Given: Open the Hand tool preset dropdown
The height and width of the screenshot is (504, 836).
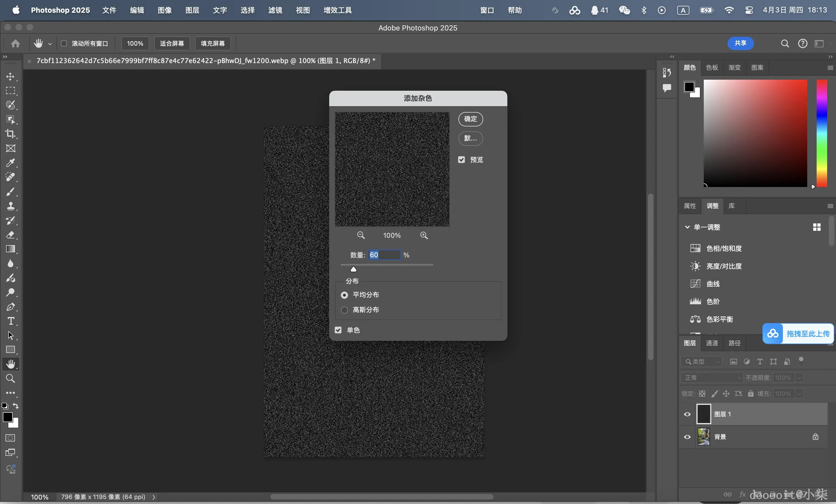Looking at the screenshot, I should [x=50, y=44].
